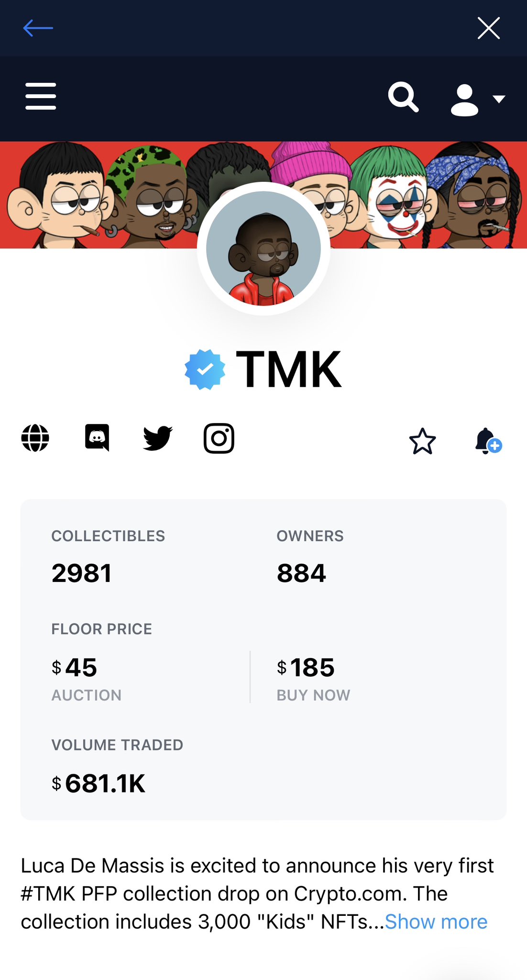Tap the TMK profile avatar
Viewport: 527px width, 980px height.
click(x=263, y=248)
